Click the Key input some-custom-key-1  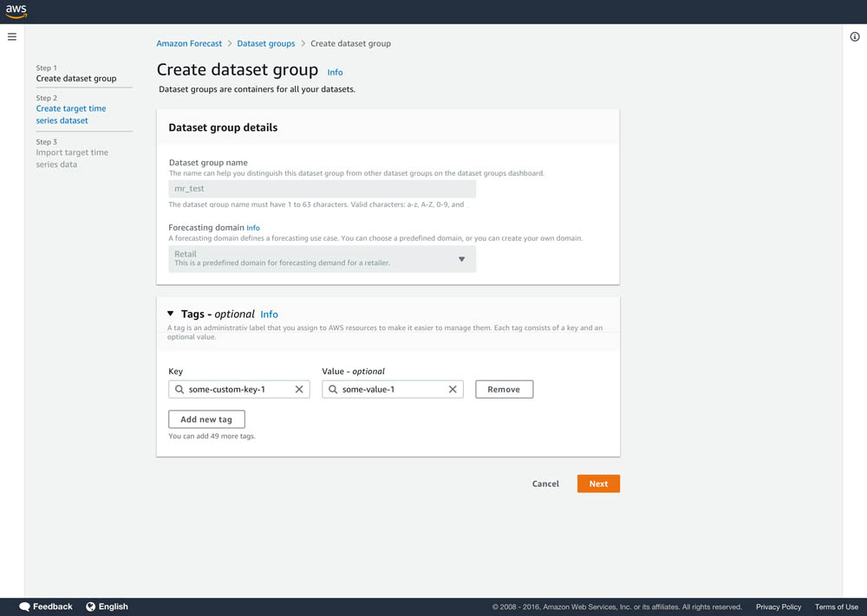tap(239, 390)
